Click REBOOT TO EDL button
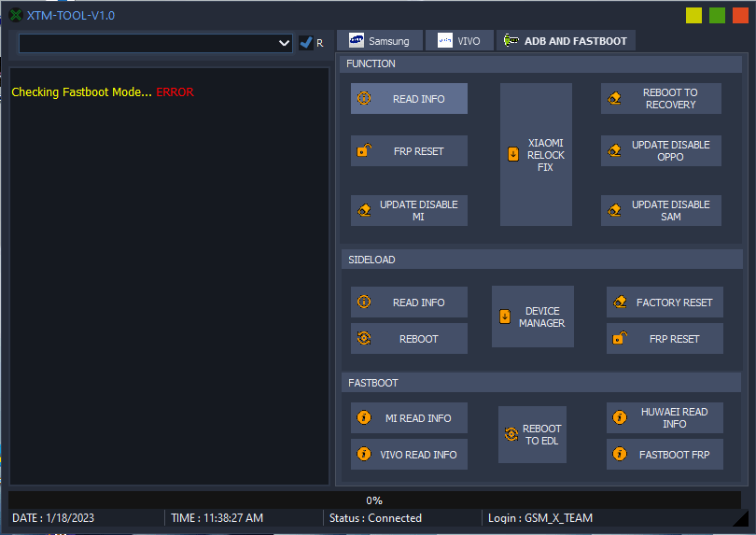The height and width of the screenshot is (535, 756). (532, 435)
